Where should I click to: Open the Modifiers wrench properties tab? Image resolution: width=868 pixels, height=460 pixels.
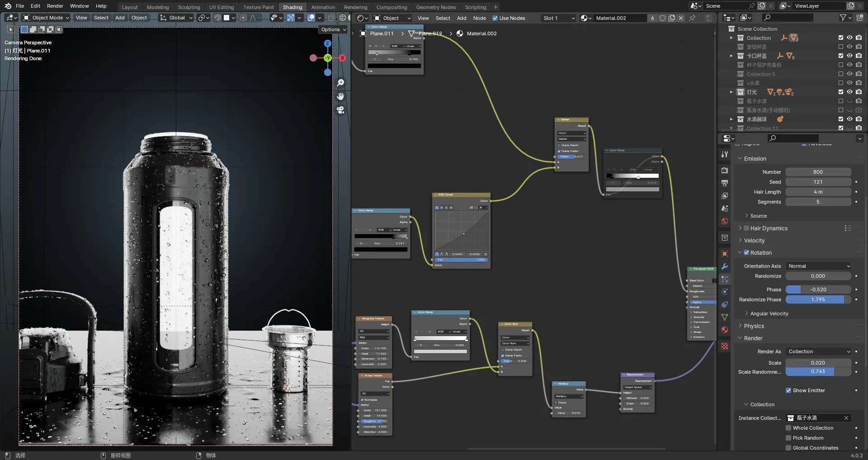point(725,266)
